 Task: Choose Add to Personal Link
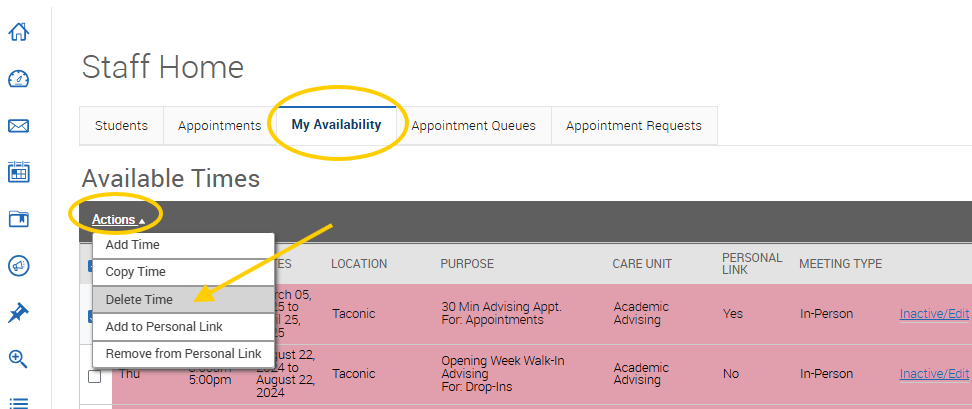click(164, 326)
